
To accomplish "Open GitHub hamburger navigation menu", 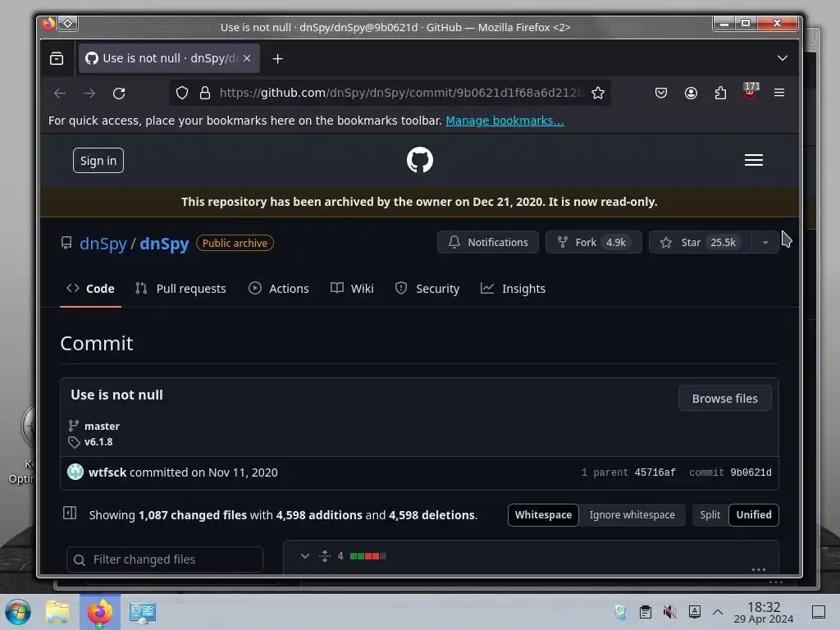I will tap(754, 160).
